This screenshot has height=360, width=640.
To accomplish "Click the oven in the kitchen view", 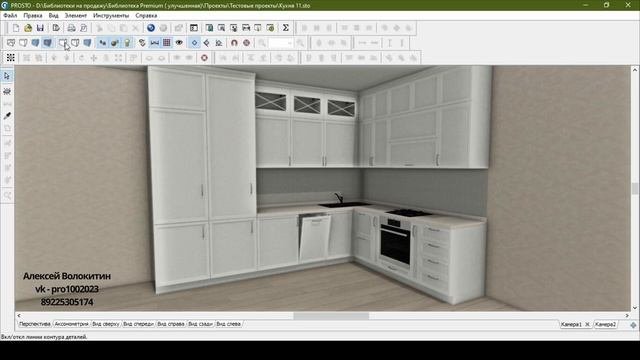I will (395, 242).
